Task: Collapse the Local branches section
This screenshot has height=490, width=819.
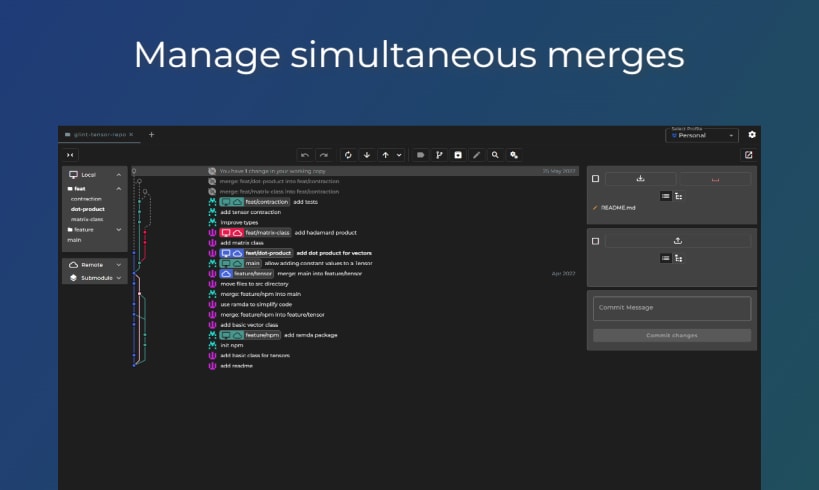Action: click(x=119, y=175)
